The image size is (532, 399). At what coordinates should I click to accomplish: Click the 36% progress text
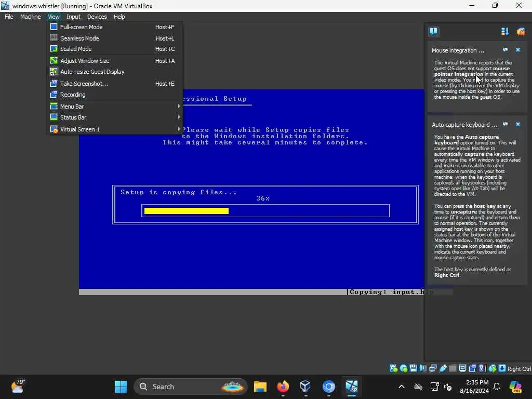coord(263,198)
